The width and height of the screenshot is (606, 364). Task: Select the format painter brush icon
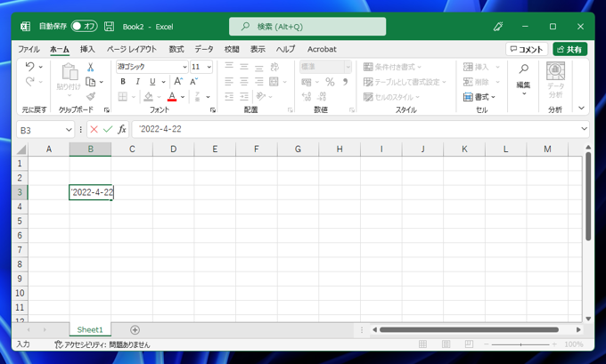click(x=90, y=96)
